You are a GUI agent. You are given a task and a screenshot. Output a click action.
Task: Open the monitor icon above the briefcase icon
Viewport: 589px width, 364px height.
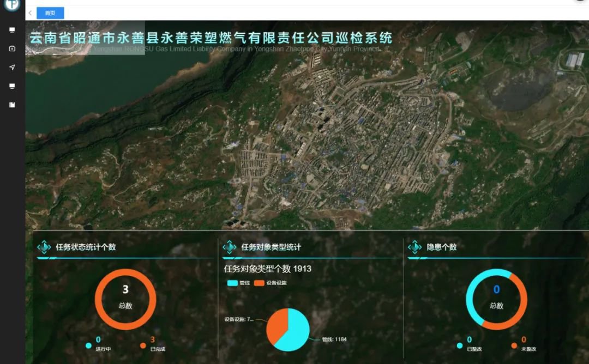click(12, 30)
